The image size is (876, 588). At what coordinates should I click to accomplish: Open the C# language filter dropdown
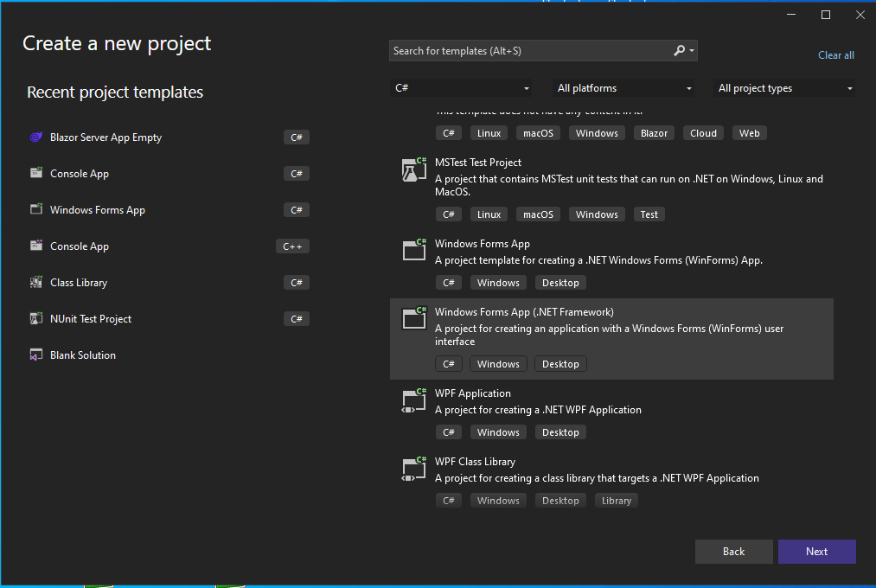463,88
